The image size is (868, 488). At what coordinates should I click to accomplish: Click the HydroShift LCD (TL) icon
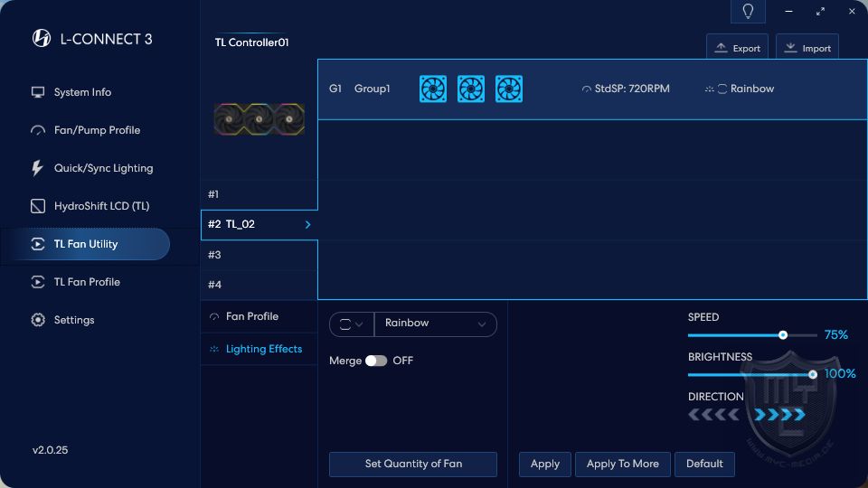[x=38, y=206]
